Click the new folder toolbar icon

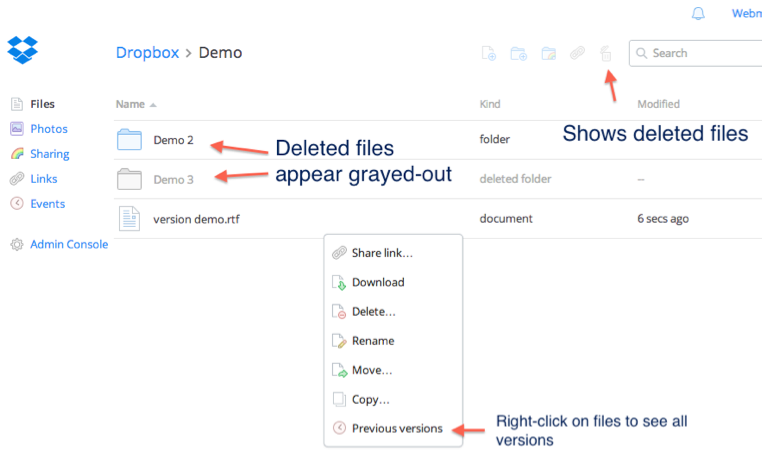tap(519, 53)
